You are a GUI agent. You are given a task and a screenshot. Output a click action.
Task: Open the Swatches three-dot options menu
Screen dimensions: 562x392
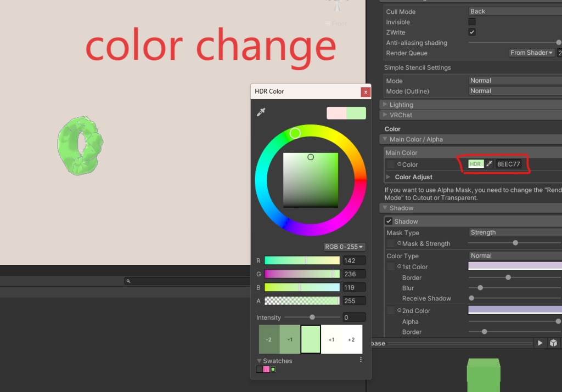[361, 360]
